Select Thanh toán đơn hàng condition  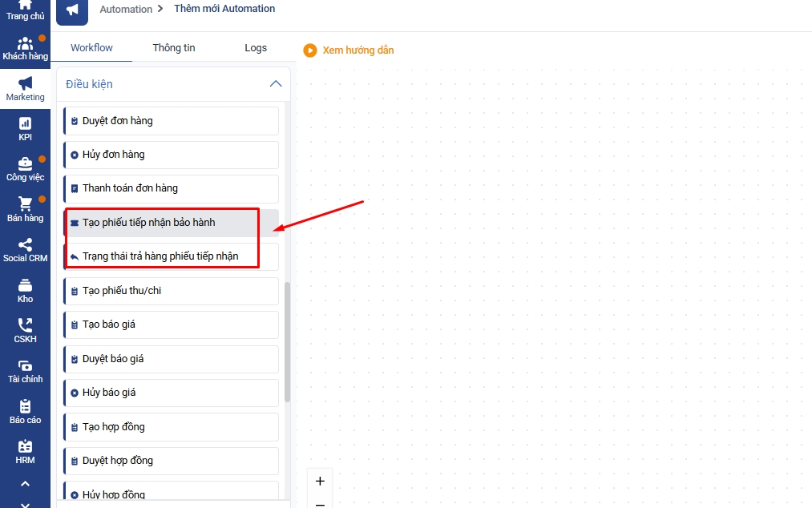point(171,188)
